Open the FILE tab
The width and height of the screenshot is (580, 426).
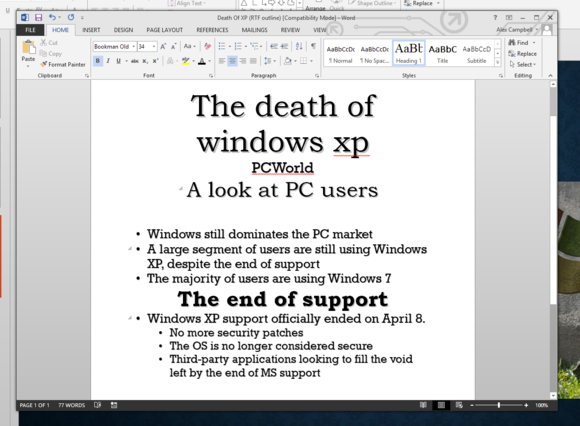coord(30,30)
